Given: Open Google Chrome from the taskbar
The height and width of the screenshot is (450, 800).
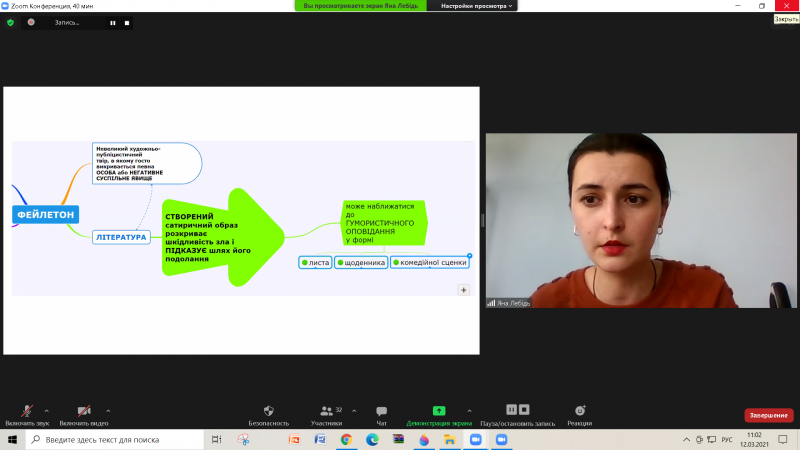Looking at the screenshot, I should click(346, 439).
